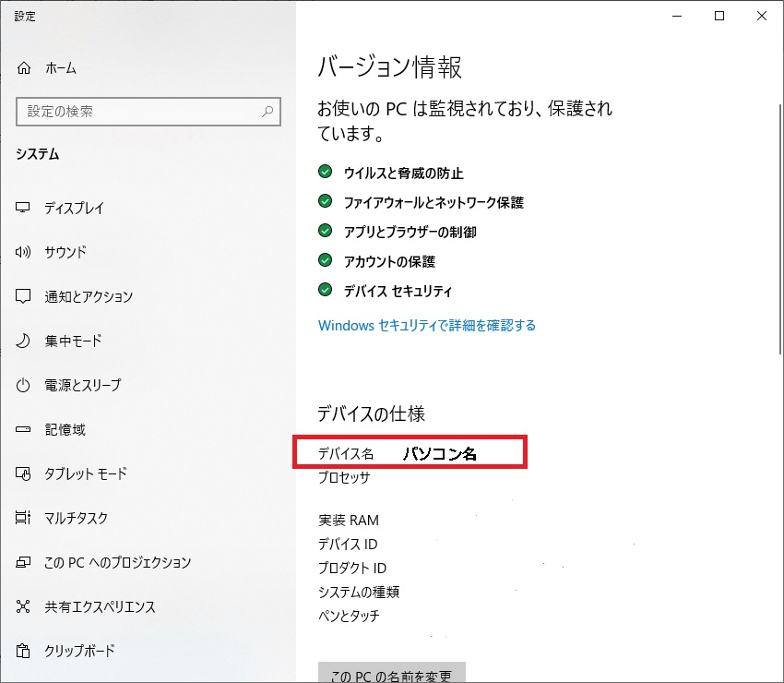Open この PC へのプロジェクション page
This screenshot has height=683, width=784.
pos(117,562)
